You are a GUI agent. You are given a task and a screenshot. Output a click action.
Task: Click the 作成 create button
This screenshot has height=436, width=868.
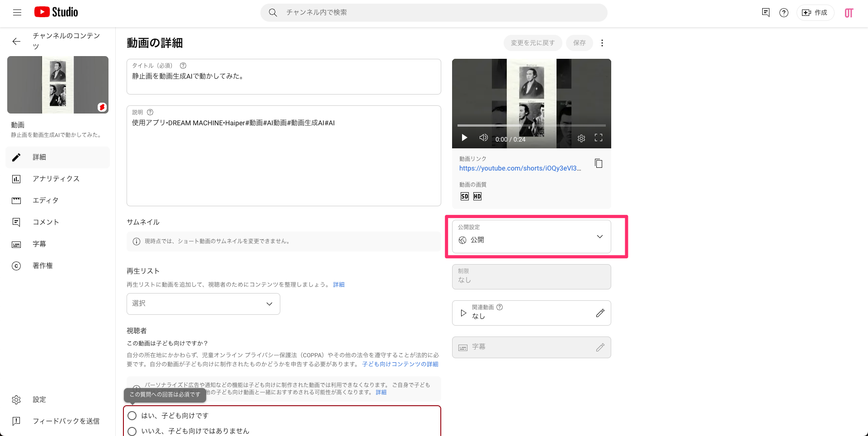point(815,13)
